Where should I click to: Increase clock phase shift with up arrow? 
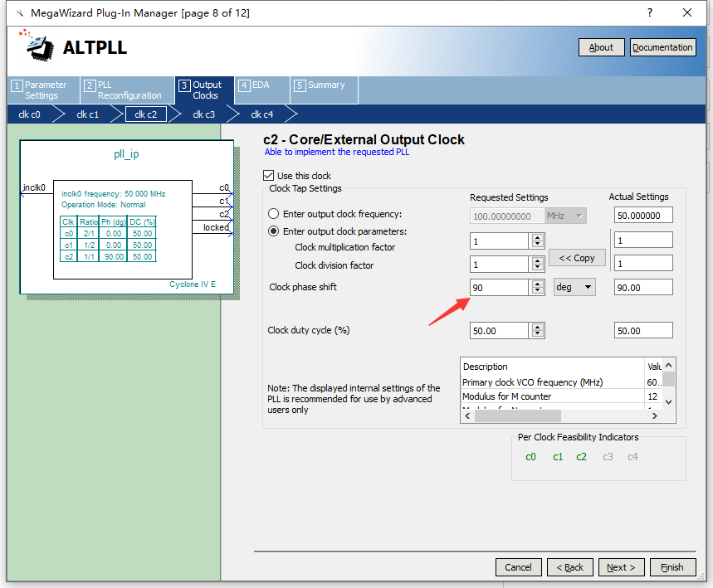point(538,284)
